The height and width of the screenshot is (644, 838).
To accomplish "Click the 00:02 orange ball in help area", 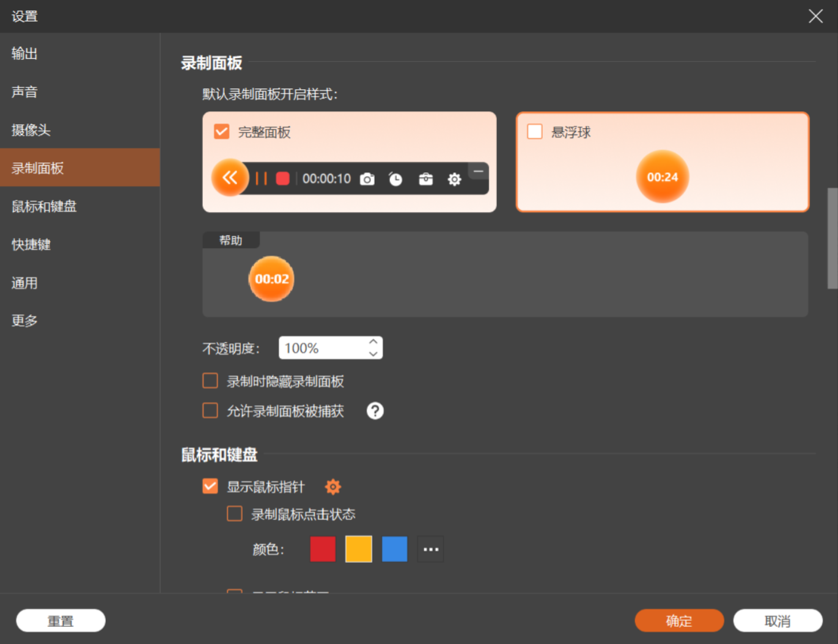I will (x=271, y=279).
